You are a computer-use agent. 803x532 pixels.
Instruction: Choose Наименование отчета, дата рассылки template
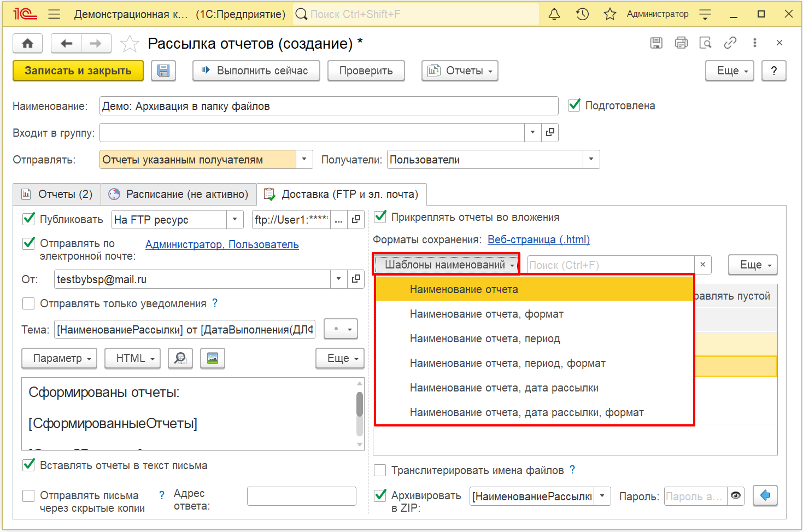(x=535, y=388)
